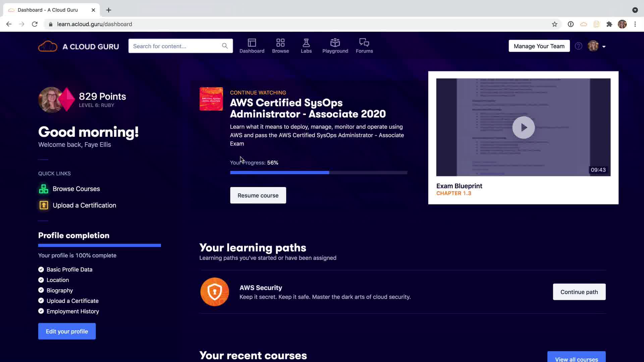Image resolution: width=644 pixels, height=362 pixels.
Task: Open the Chrome extensions puzzle menu
Action: (x=609, y=24)
